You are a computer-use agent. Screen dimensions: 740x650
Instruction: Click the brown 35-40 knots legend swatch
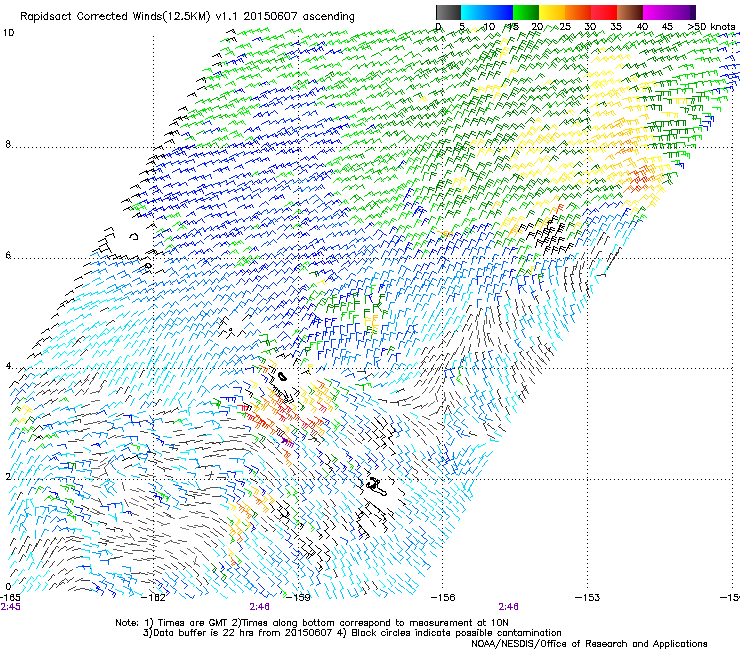[x=630, y=12]
